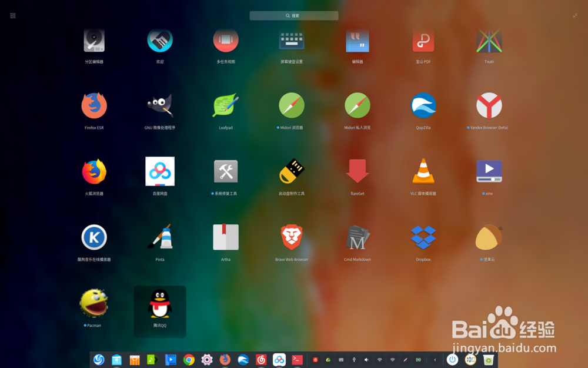Click the 搜索 search field

coord(293,15)
